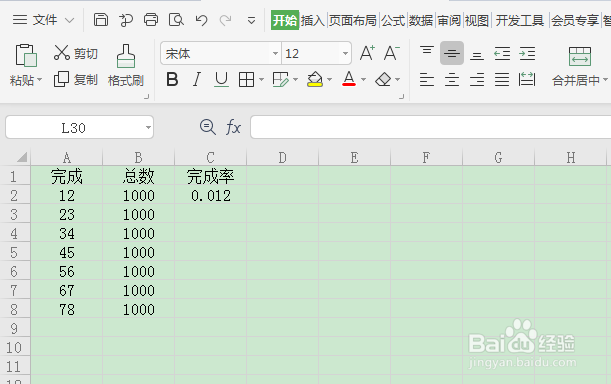This screenshot has width=611, height=384.
Task: Select column C header
Action: tap(210, 157)
